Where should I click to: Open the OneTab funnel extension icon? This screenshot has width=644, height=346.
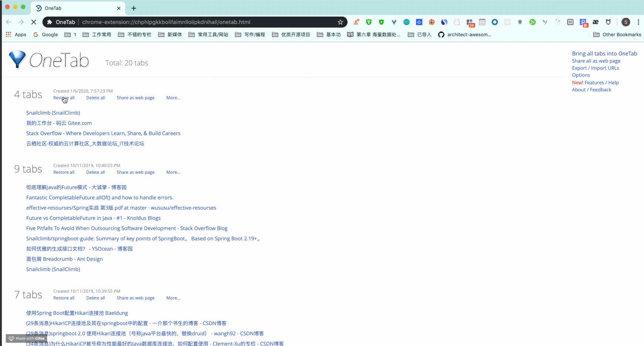(x=394, y=22)
